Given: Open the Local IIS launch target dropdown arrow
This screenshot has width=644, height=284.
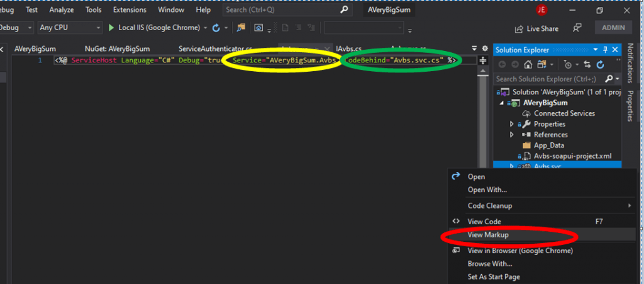Looking at the screenshot, I should click(206, 28).
